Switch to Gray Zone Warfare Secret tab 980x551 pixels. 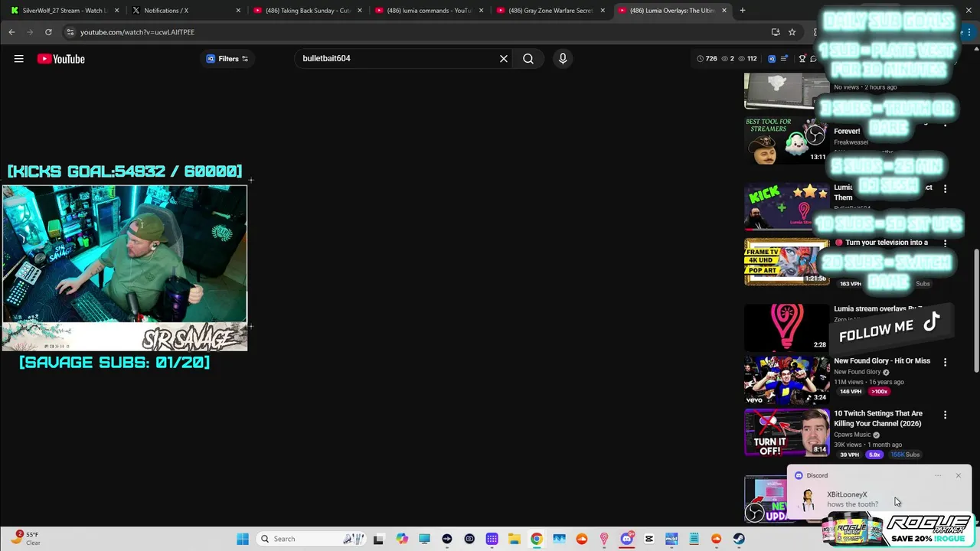pyautogui.click(x=550, y=11)
